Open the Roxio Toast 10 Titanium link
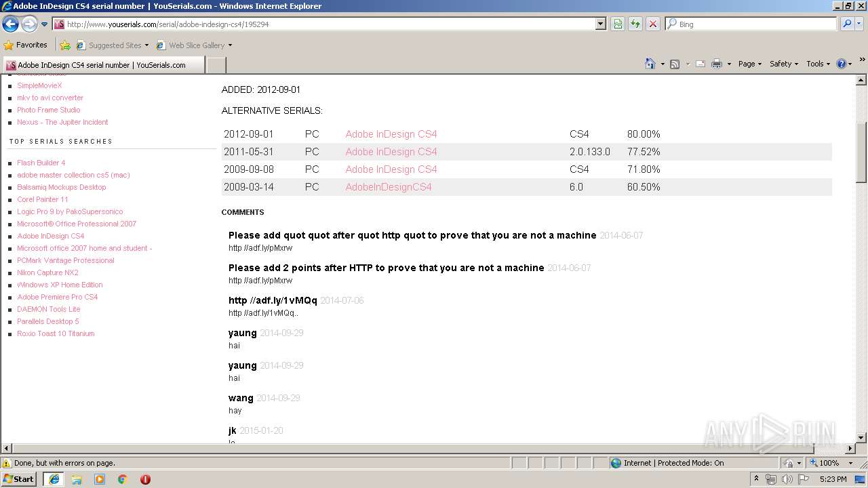Screen dimensions: 868x488 coord(56,333)
